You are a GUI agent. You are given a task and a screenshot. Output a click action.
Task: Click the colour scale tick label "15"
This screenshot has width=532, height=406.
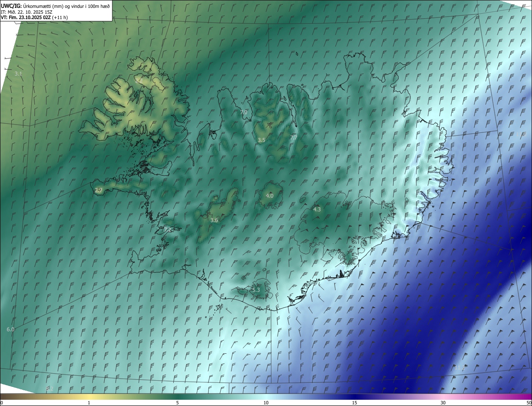pyautogui.click(x=355, y=403)
